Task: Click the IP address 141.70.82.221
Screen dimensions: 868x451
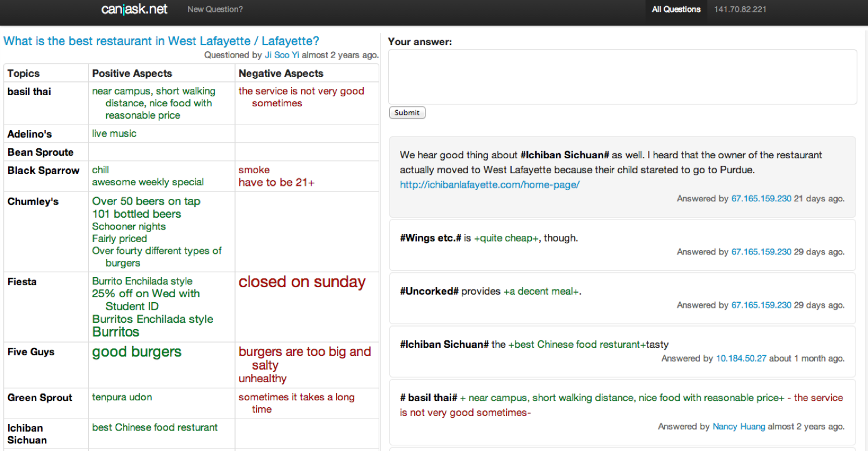Action: (740, 9)
